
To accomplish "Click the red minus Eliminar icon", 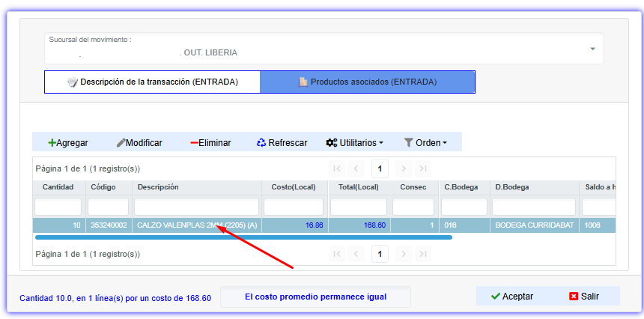I will pyautogui.click(x=194, y=142).
